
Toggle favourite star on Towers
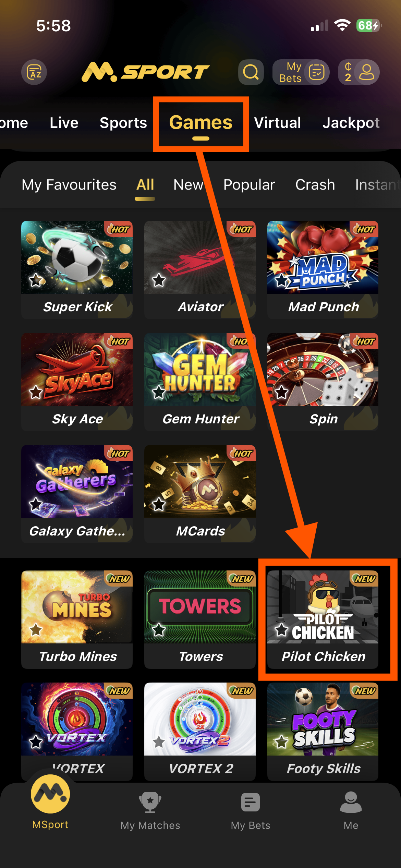(159, 630)
